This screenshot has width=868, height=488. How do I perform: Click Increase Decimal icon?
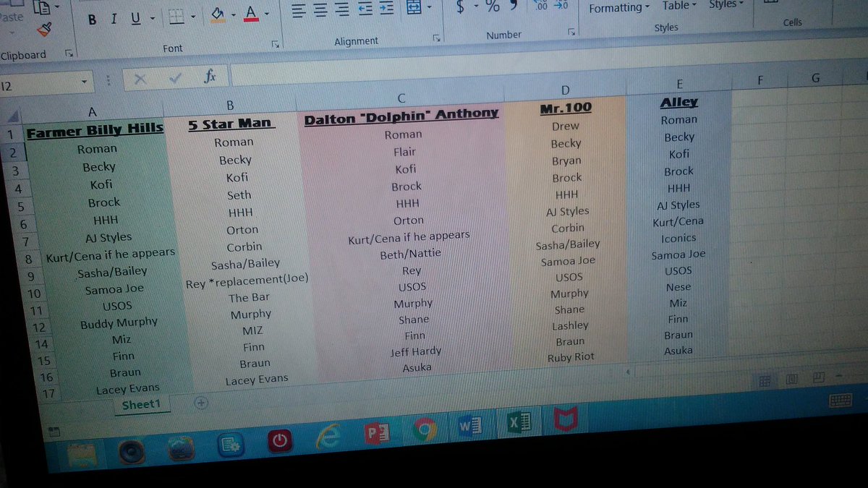[x=542, y=6]
